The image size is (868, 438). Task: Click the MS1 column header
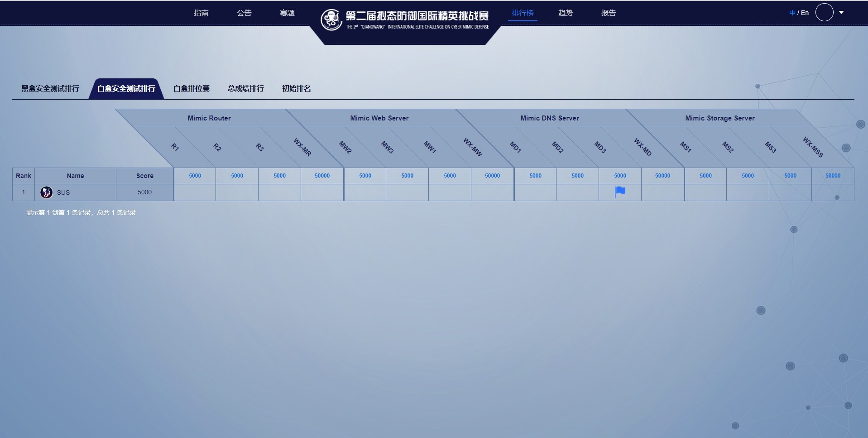coord(686,147)
